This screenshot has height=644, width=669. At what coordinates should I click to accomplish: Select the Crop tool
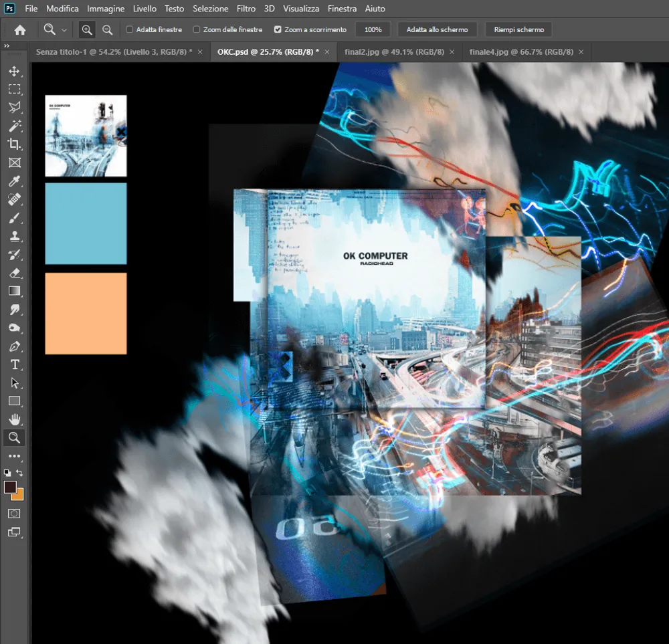(14, 144)
